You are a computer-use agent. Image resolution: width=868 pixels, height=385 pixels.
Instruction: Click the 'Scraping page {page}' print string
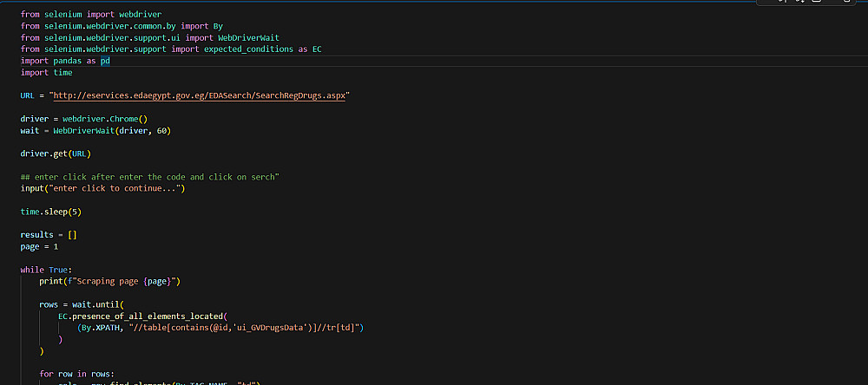pyautogui.click(x=124, y=282)
